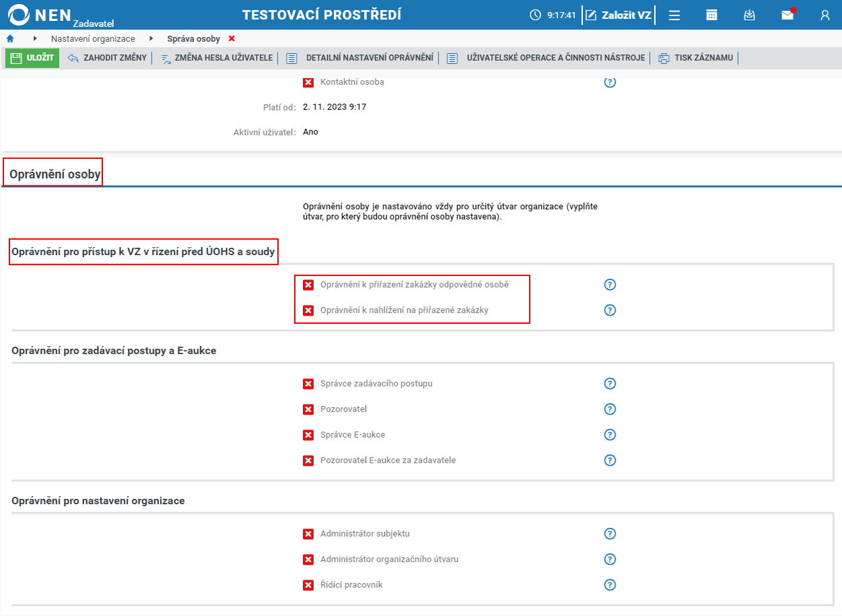
Task: Open help for Administrátor organizačního útvaru
Action: tap(610, 559)
